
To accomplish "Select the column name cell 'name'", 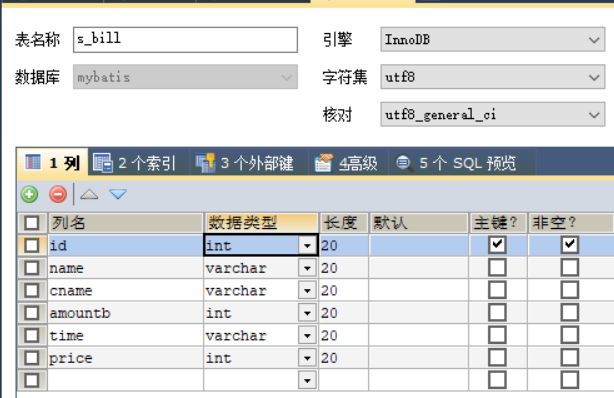I will 125,268.
